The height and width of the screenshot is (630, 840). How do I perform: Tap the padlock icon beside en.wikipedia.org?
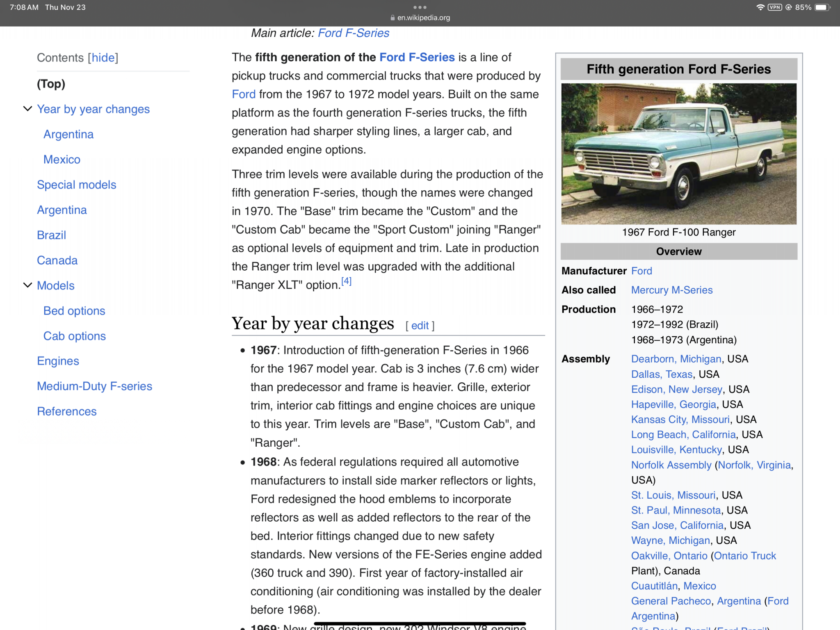click(x=393, y=18)
